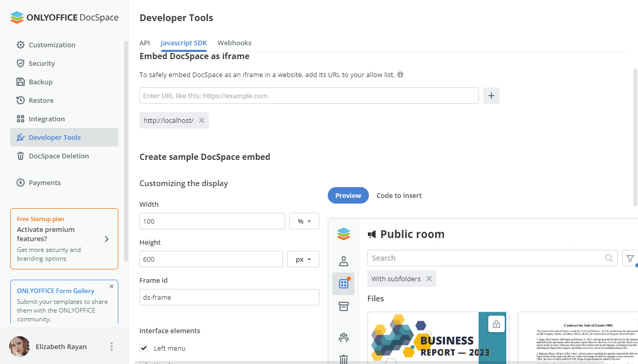Open the height unit px dropdown
This screenshot has width=638, height=364.
[303, 259]
